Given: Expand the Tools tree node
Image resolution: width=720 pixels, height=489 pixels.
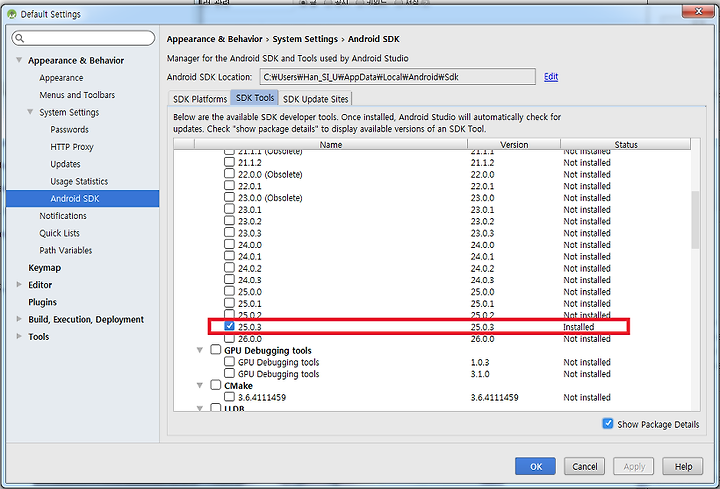Looking at the screenshot, I should tap(19, 336).
